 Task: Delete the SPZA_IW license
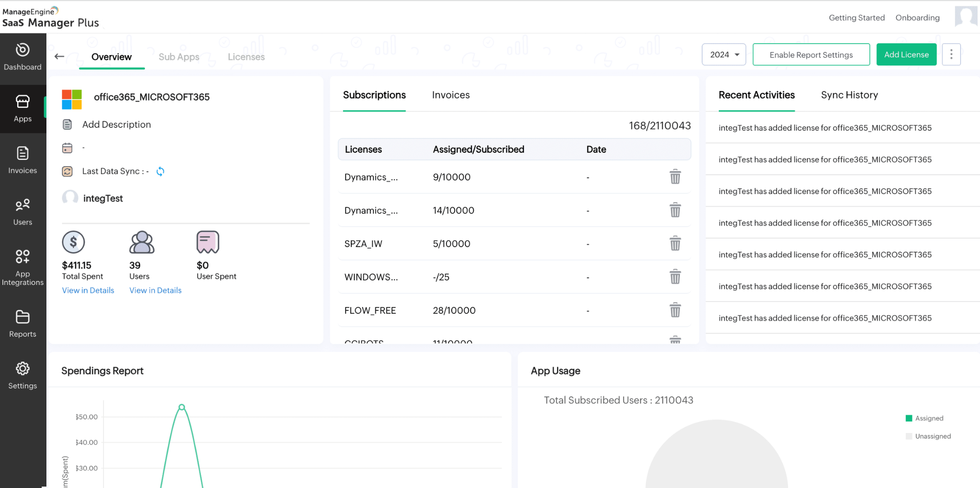675,243
